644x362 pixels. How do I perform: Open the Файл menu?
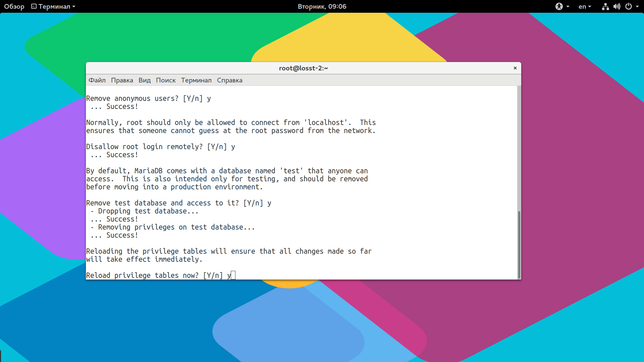97,80
